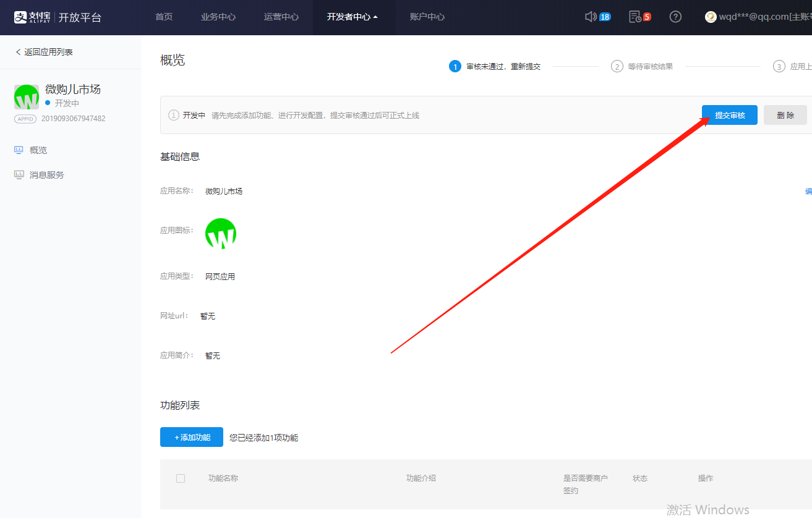The image size is (812, 518).
Task: Expand the 开发者中心 dropdown menu
Action: (353, 17)
